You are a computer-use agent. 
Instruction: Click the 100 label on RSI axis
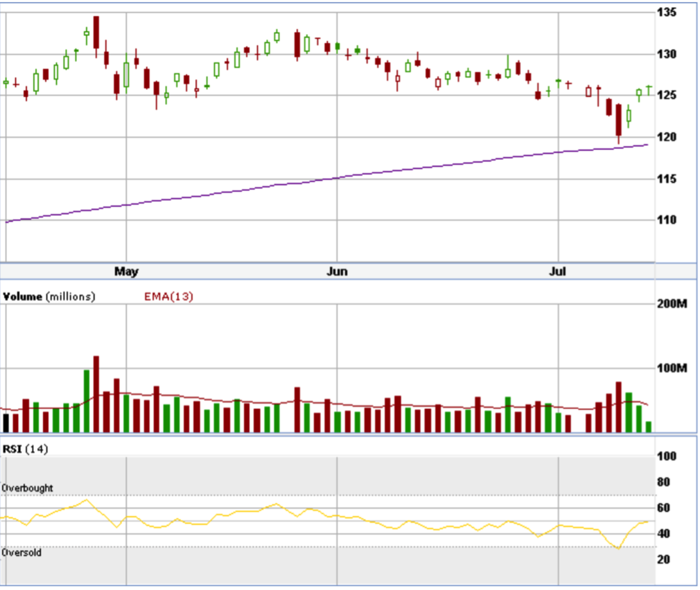click(667, 456)
